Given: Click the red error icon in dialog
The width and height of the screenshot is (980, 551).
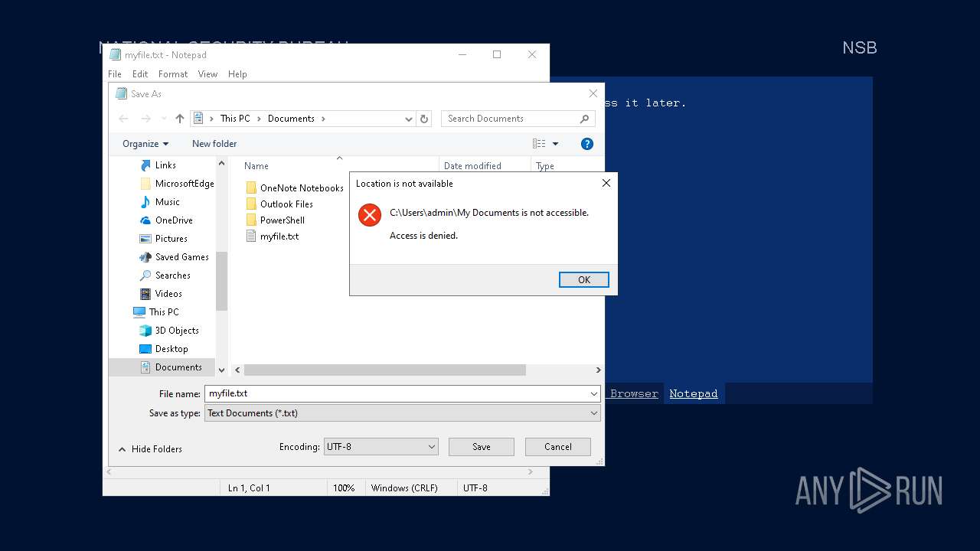Looking at the screenshot, I should coord(370,215).
